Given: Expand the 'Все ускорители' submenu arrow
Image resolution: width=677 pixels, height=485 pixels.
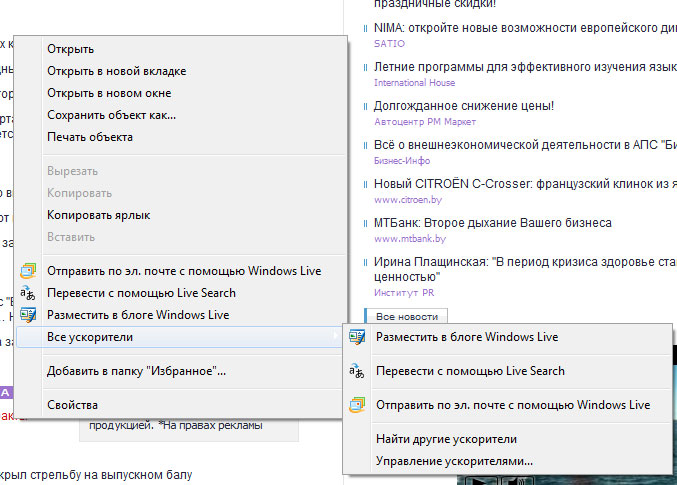Looking at the screenshot, I should tap(335, 336).
